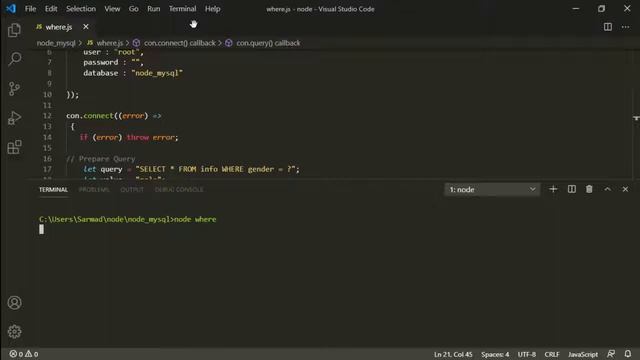Open Run and Debug view
The height and width of the screenshot is (360, 640).
14,118
